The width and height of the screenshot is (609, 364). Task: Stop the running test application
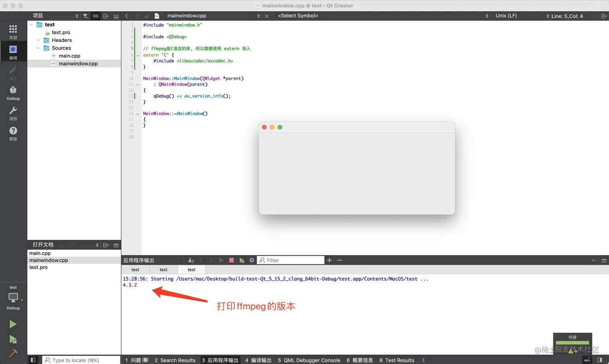click(231, 261)
